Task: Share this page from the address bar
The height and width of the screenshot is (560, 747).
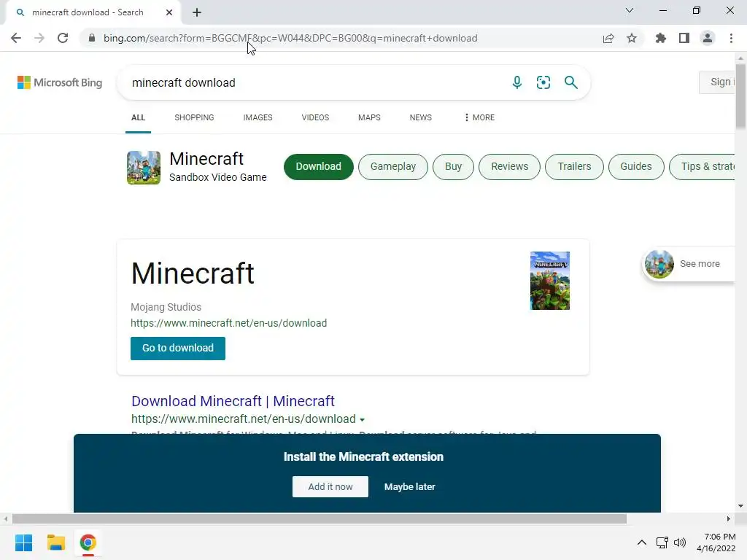Action: 608,38
